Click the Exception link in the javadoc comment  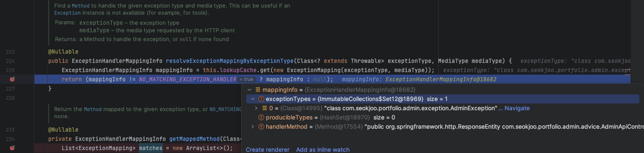coord(67,13)
